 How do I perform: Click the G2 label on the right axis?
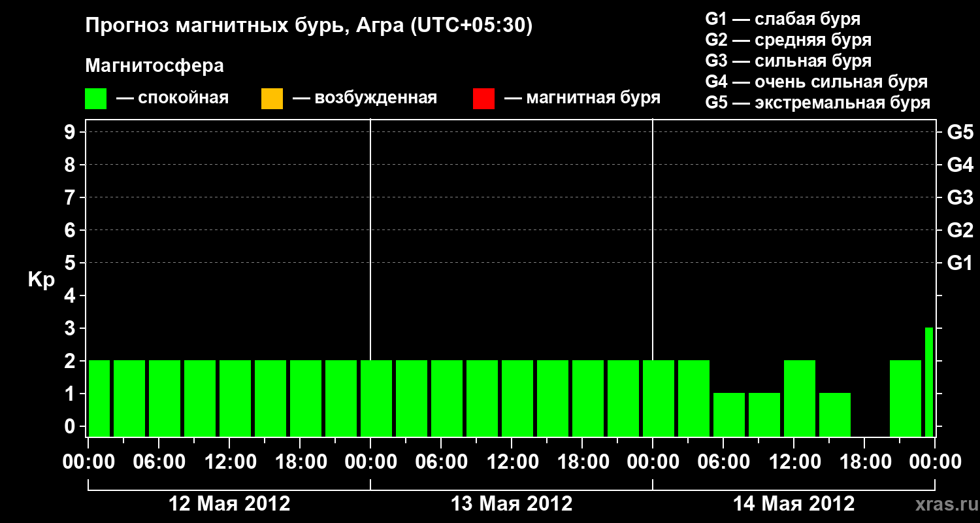click(x=960, y=230)
